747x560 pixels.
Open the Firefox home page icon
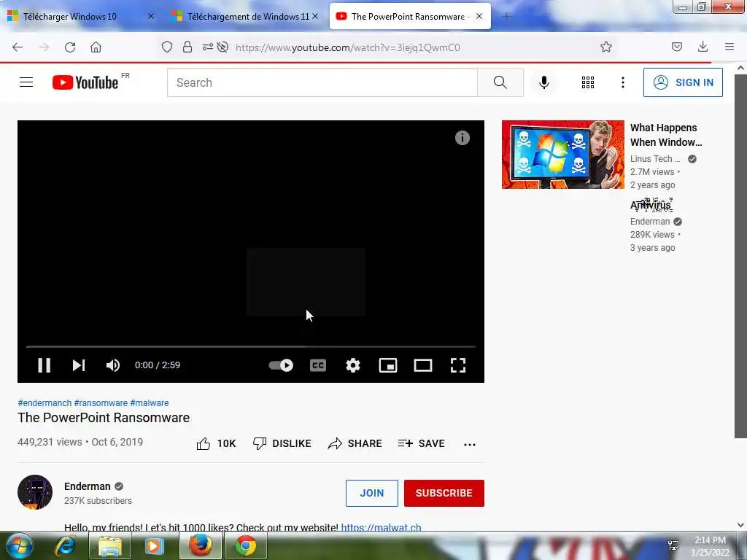96,47
